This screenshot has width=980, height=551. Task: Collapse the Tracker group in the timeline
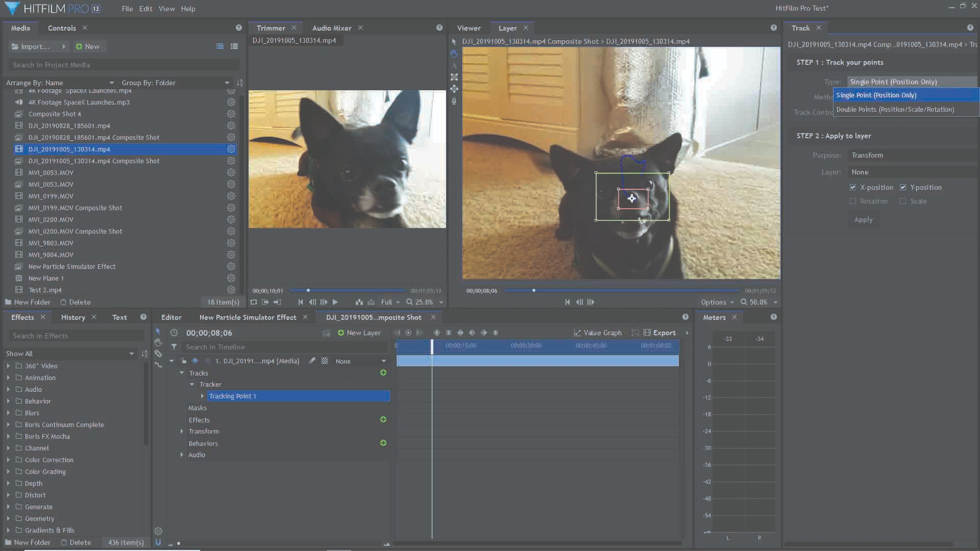pos(192,384)
